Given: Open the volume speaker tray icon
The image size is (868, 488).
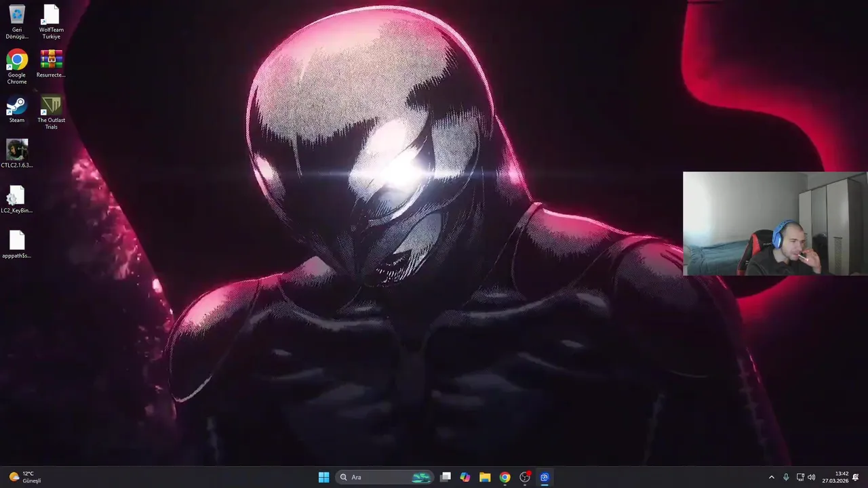Looking at the screenshot, I should (x=812, y=477).
